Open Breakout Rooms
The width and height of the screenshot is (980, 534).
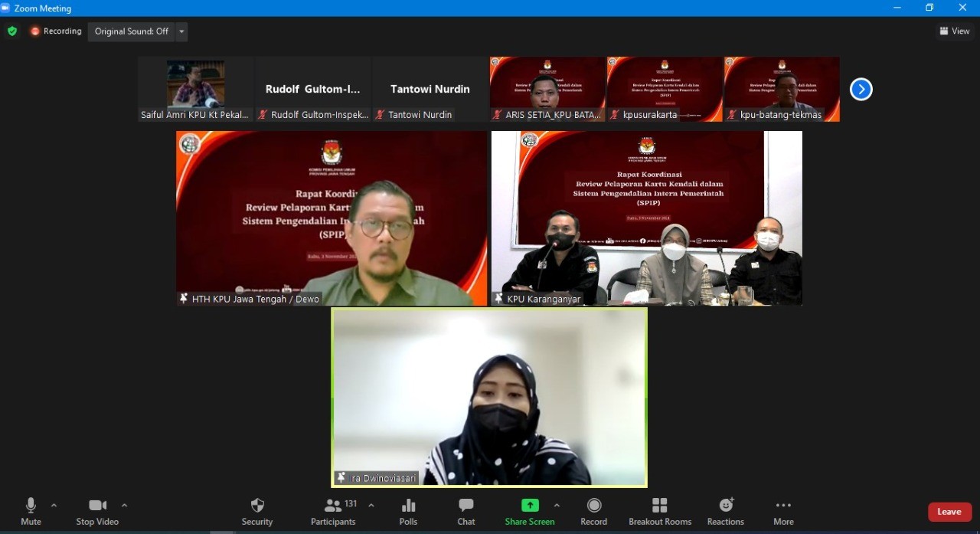click(x=660, y=511)
